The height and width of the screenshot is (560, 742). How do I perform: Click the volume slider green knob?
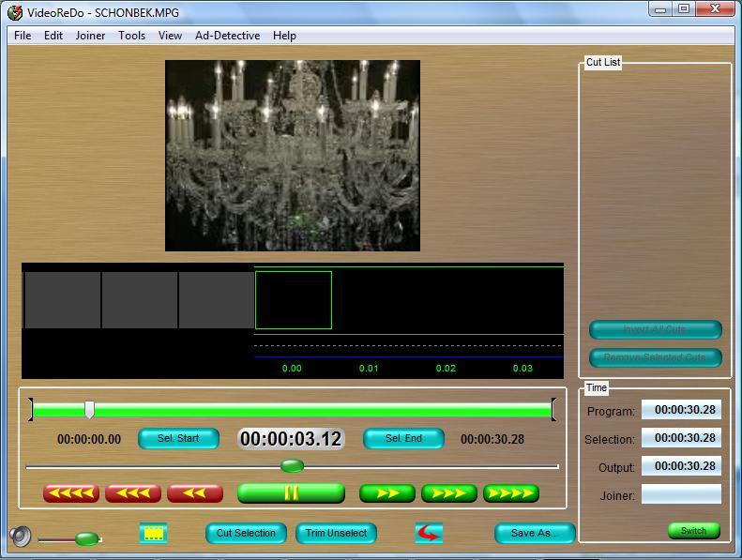tap(87, 538)
